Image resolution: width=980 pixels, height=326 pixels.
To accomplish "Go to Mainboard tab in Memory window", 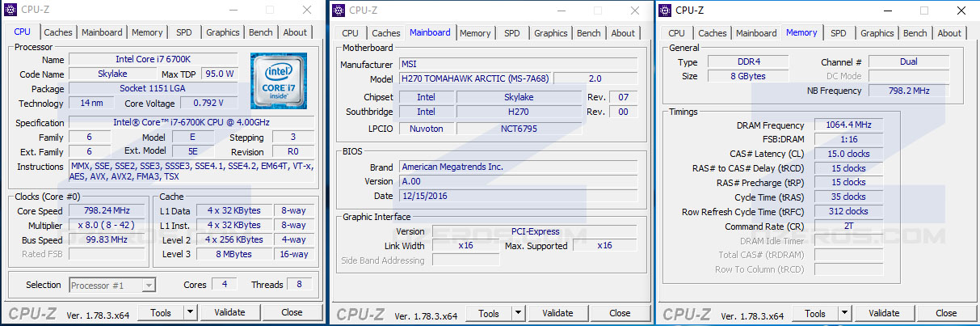I will [x=756, y=33].
